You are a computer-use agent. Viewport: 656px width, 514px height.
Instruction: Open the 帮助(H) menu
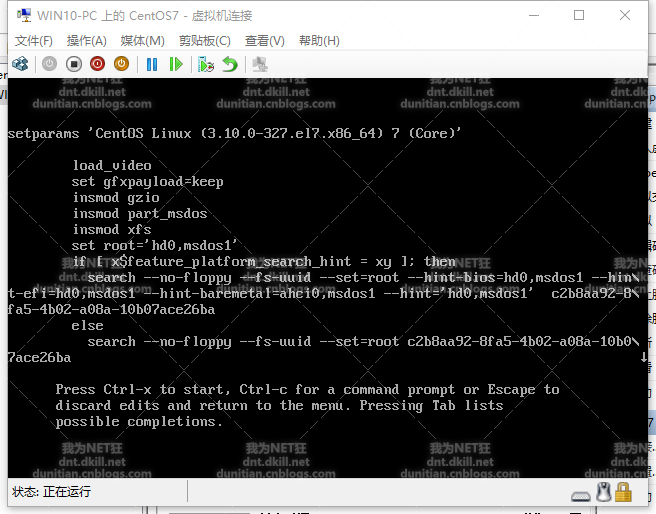click(319, 41)
